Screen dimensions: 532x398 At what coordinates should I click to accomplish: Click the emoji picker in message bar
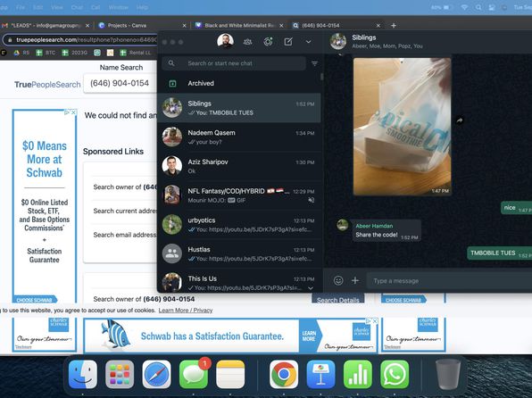pyautogui.click(x=338, y=280)
